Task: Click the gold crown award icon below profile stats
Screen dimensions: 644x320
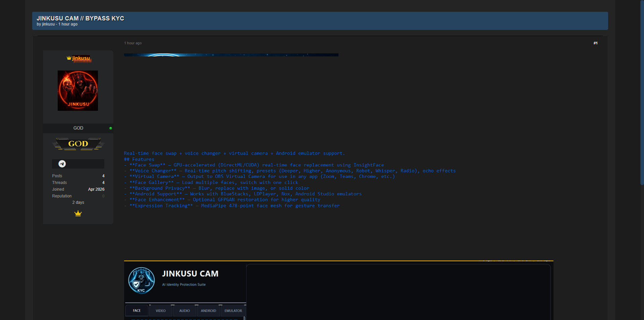Action: [x=78, y=214]
